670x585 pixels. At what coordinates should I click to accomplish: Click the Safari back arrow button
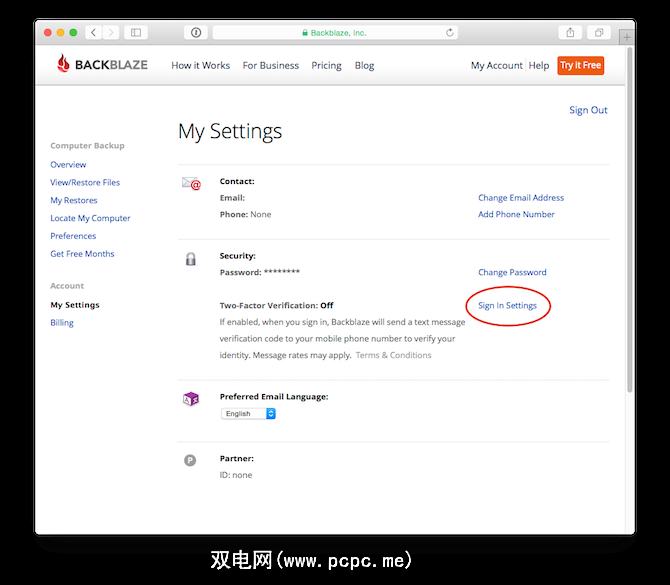pos(94,32)
